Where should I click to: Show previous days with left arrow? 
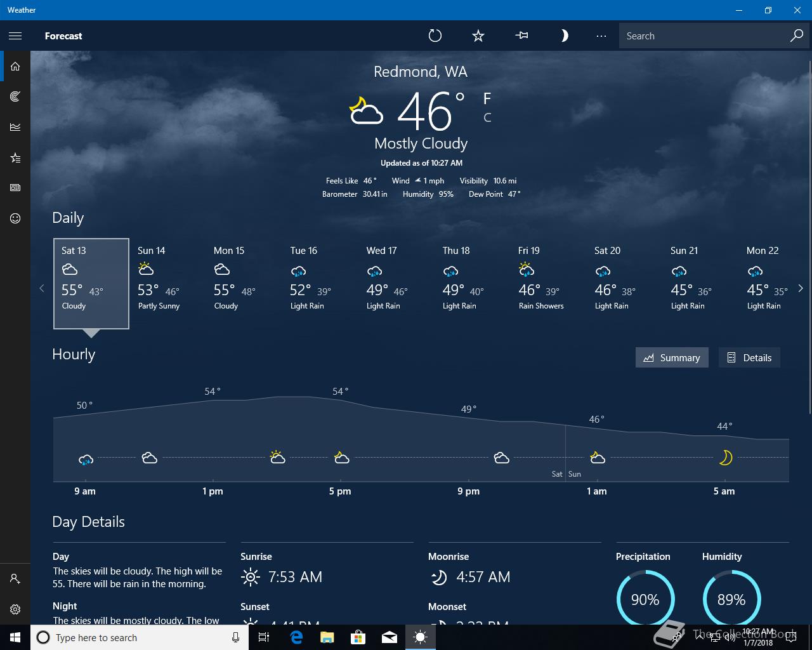pyautogui.click(x=42, y=288)
